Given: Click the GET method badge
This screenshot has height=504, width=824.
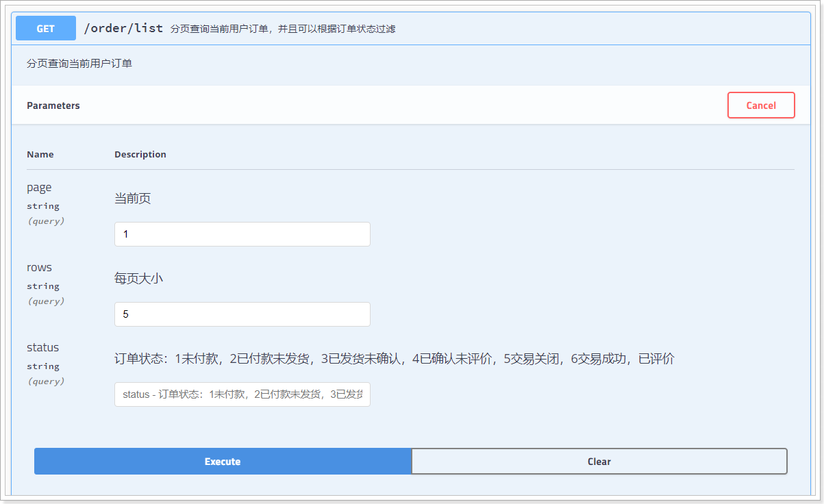Looking at the screenshot, I should click(45, 28).
